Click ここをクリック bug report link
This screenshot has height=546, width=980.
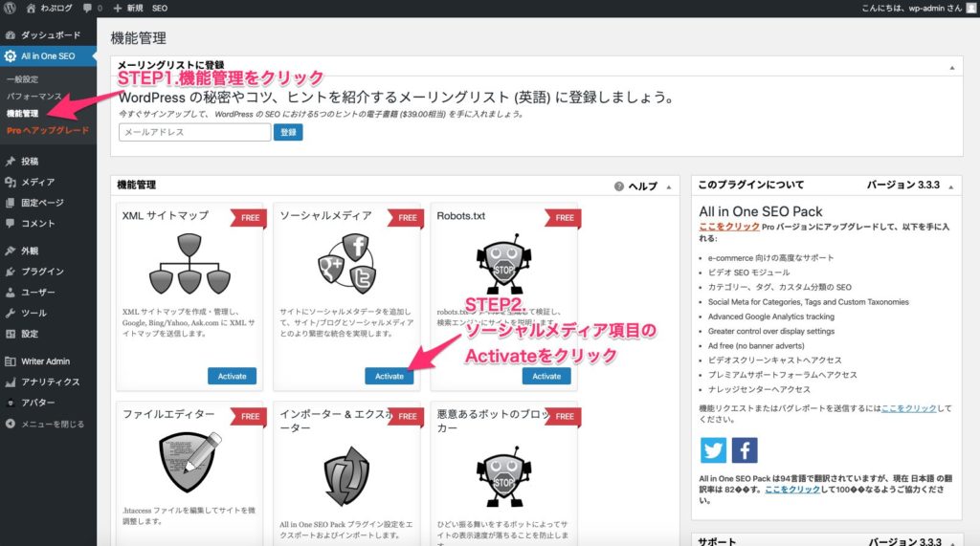[909, 408]
